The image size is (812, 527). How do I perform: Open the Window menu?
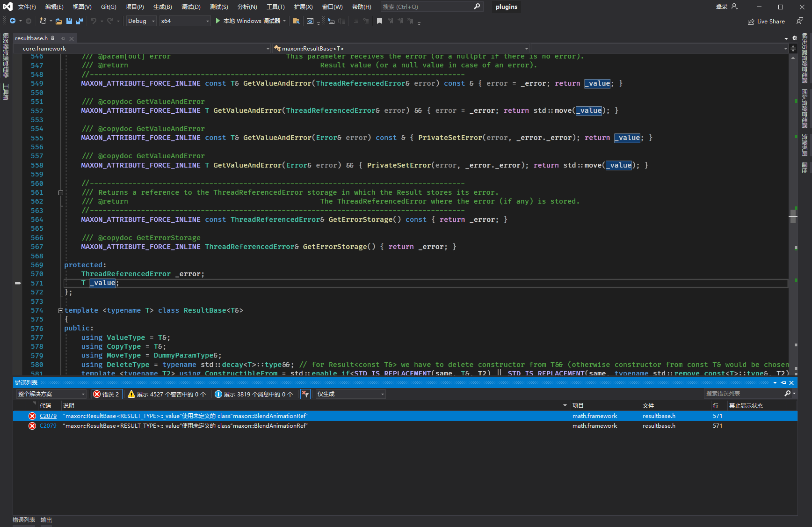point(332,7)
